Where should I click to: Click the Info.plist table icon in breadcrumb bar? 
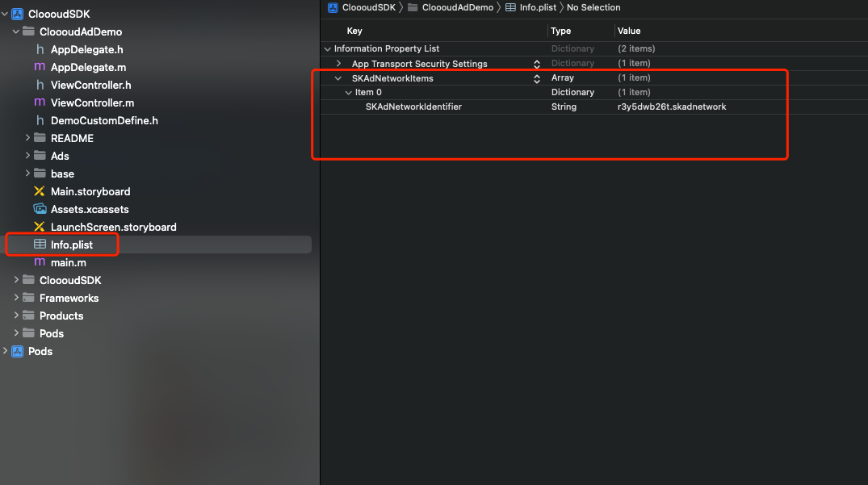click(510, 7)
